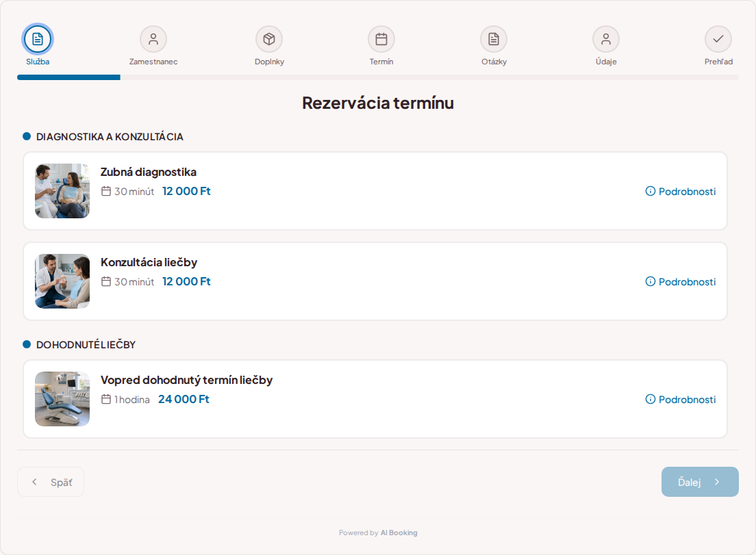This screenshot has height=555, width=756.
Task: Click the Rezervácia termínu heading
Action: tap(378, 103)
